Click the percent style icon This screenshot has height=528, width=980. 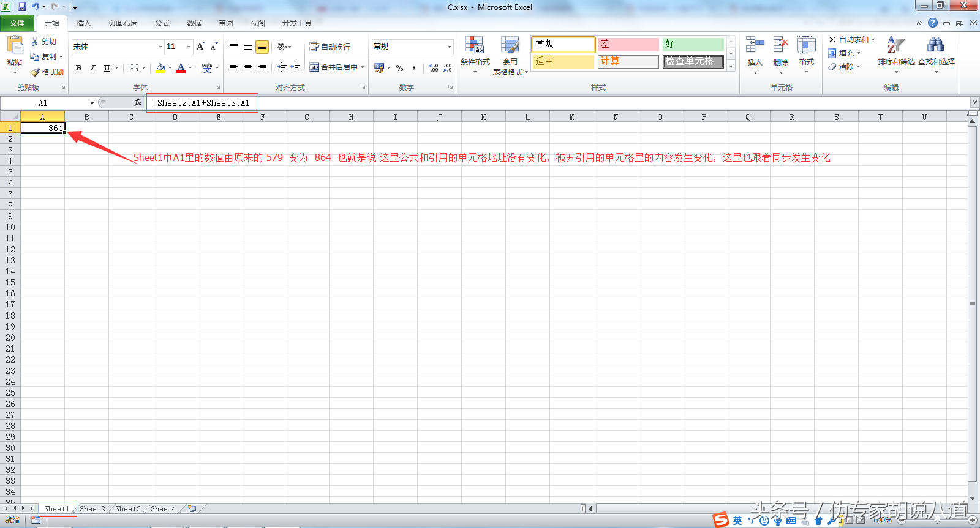point(399,68)
